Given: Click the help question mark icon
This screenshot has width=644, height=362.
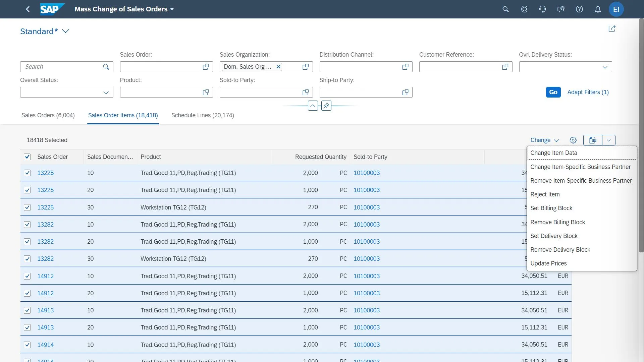Looking at the screenshot, I should pyautogui.click(x=579, y=9).
